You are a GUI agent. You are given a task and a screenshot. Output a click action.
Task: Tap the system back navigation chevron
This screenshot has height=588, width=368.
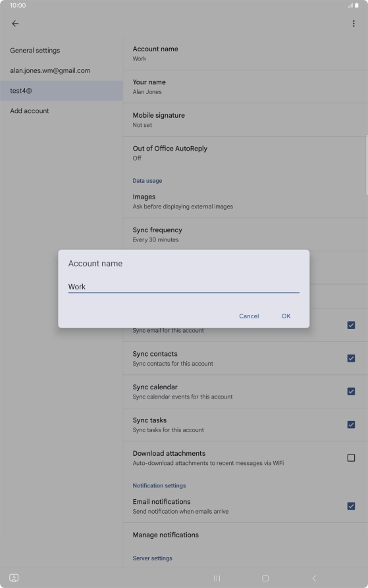pos(314,578)
